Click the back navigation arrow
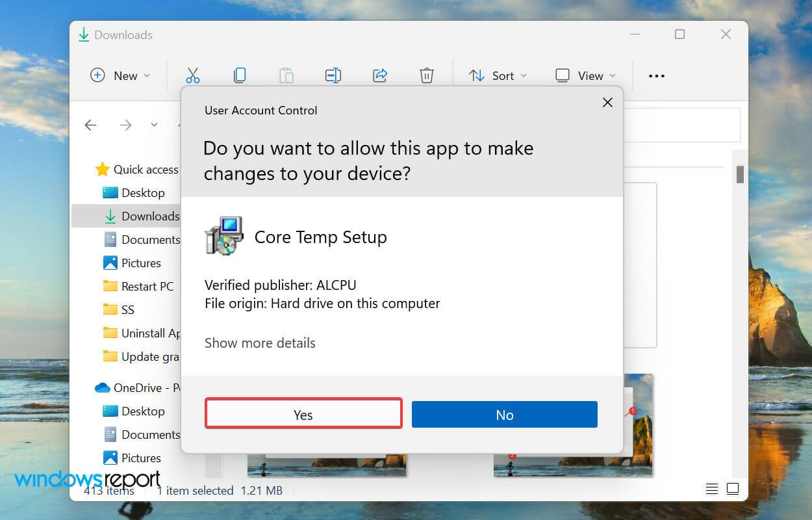 90,125
